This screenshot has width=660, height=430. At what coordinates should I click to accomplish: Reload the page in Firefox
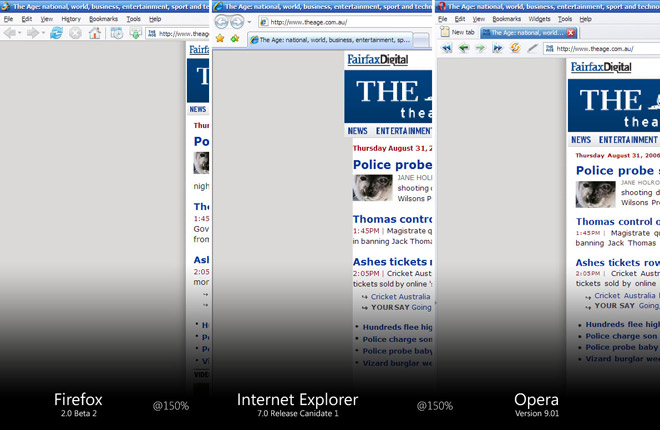(56, 33)
